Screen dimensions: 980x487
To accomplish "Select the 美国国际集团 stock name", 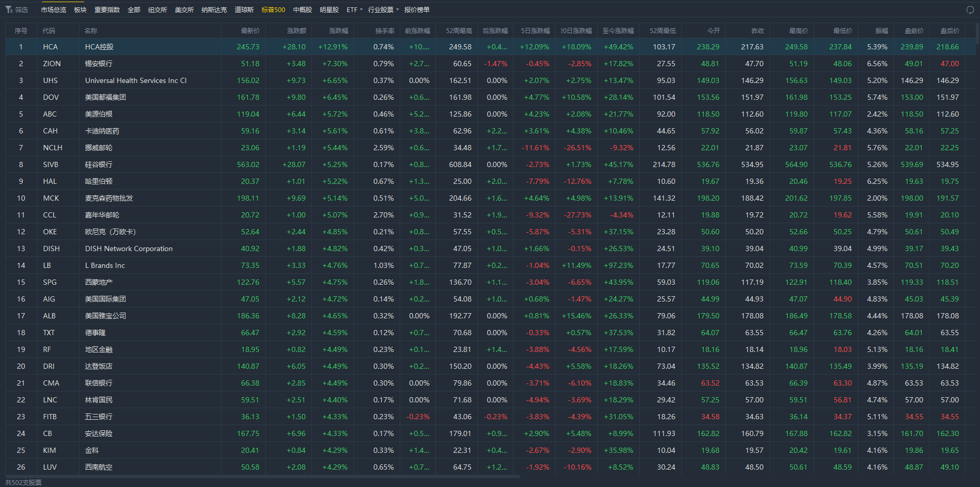I will tap(106, 299).
